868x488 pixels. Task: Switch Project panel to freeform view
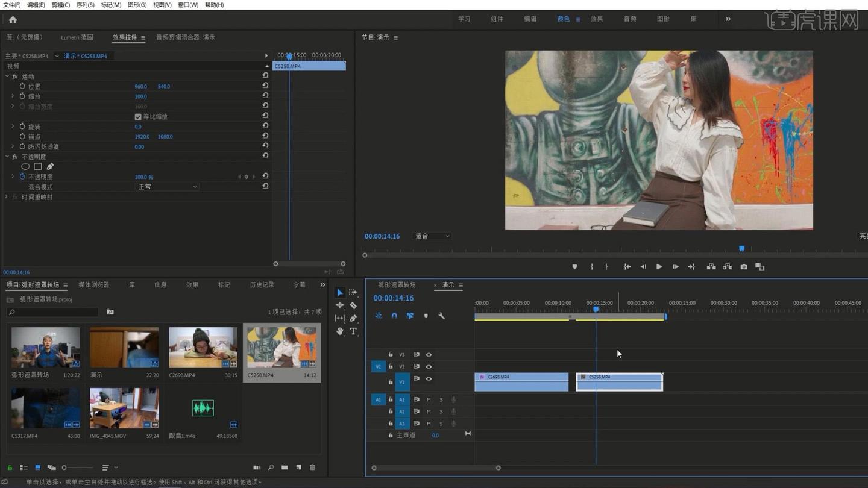[x=51, y=468]
